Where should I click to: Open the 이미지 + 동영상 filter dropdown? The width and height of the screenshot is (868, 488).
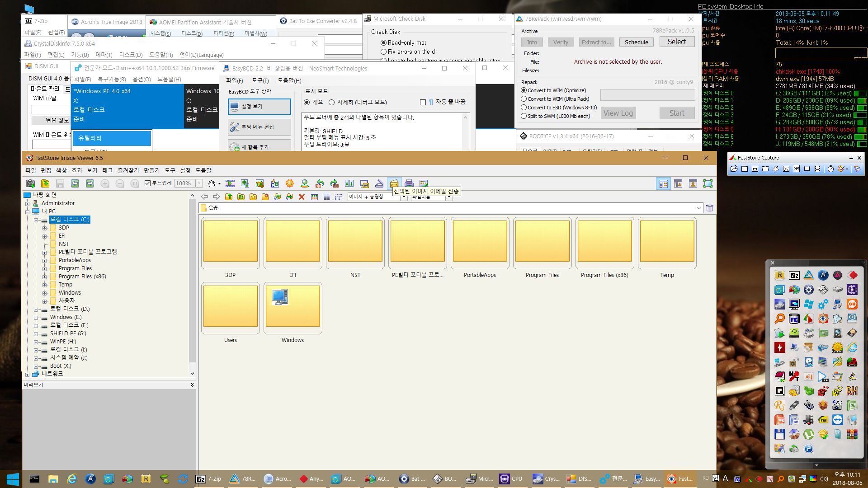(x=404, y=197)
